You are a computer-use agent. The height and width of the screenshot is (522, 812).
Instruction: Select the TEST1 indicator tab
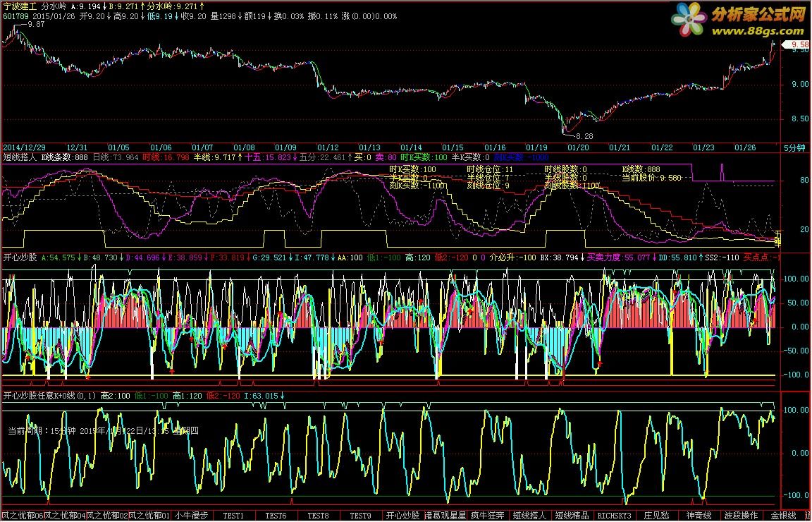pyautogui.click(x=233, y=516)
